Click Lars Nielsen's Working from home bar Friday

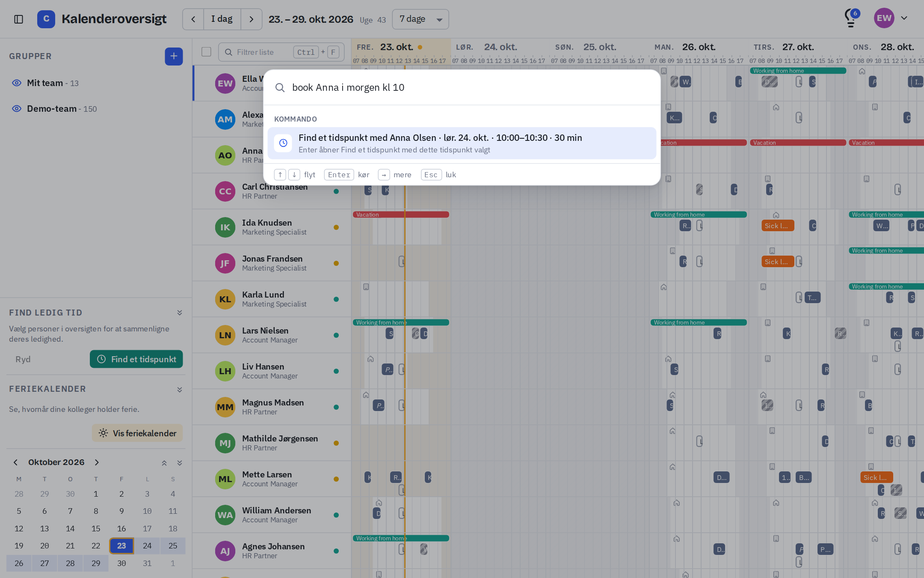[401, 322]
